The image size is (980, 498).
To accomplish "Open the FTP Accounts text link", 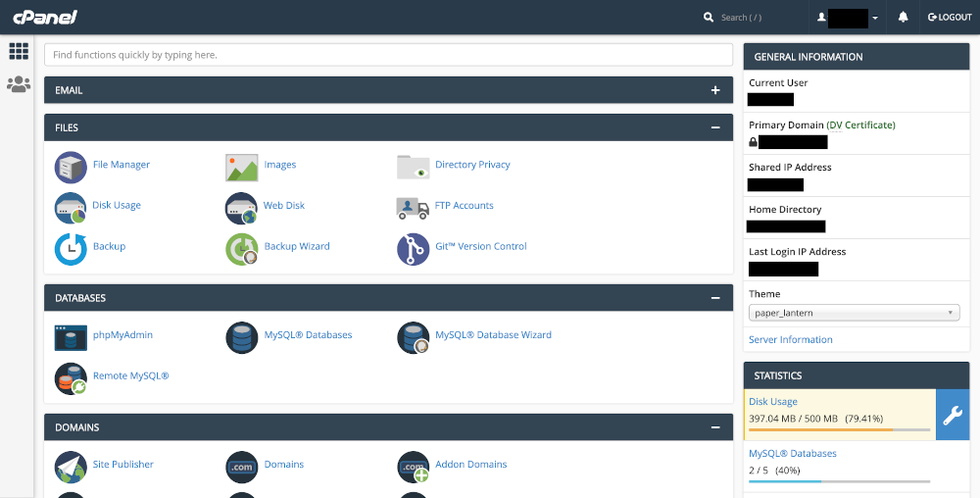I will [x=465, y=205].
